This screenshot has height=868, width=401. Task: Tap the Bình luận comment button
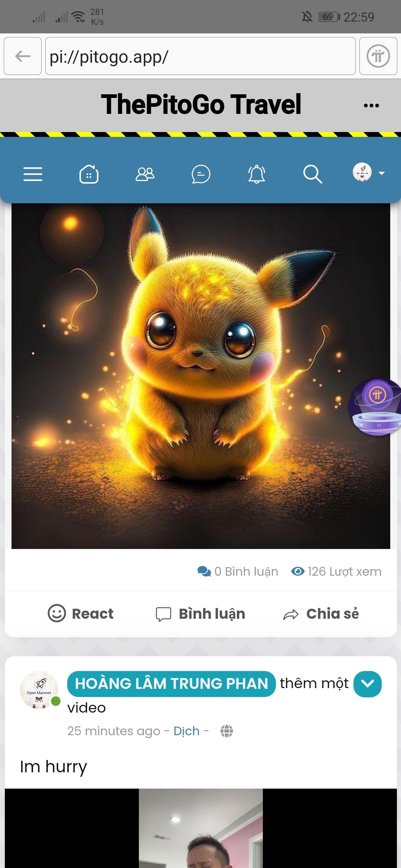[200, 614]
